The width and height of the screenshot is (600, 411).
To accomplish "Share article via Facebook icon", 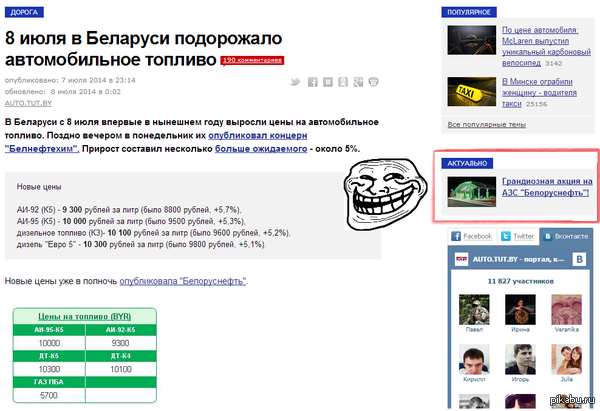I will pyautogui.click(x=313, y=83).
